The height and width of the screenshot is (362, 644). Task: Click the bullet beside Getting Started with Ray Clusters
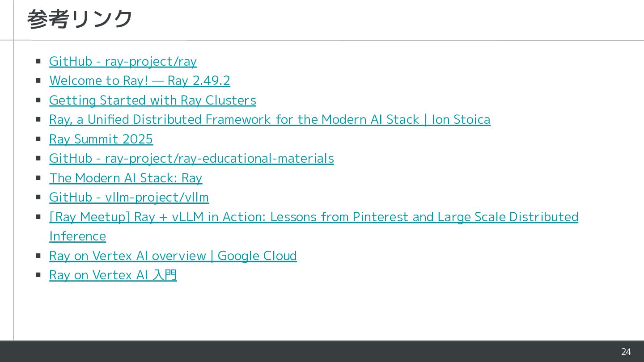click(38, 100)
